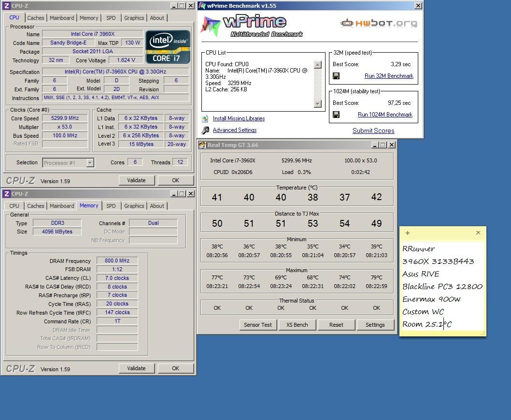Open SPD tab in bottom CPU-Z window

coord(111,206)
